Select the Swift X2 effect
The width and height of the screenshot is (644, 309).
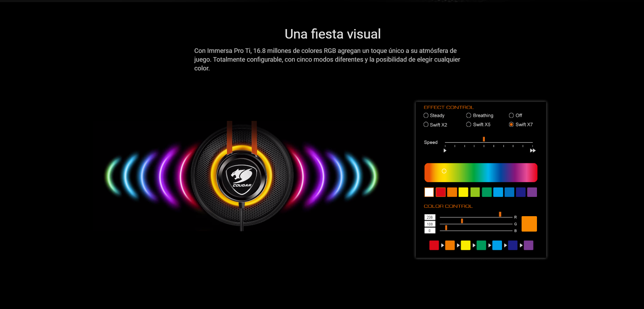pyautogui.click(x=426, y=124)
